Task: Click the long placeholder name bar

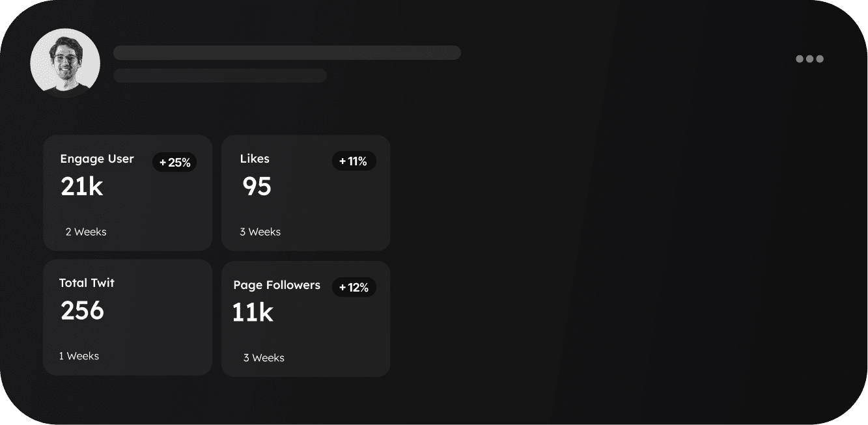Action: [x=287, y=53]
